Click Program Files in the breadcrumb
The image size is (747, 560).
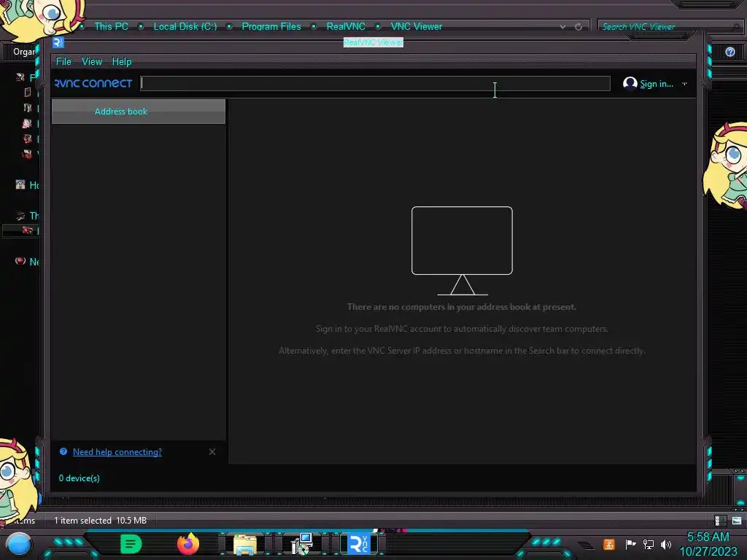[x=271, y=27]
